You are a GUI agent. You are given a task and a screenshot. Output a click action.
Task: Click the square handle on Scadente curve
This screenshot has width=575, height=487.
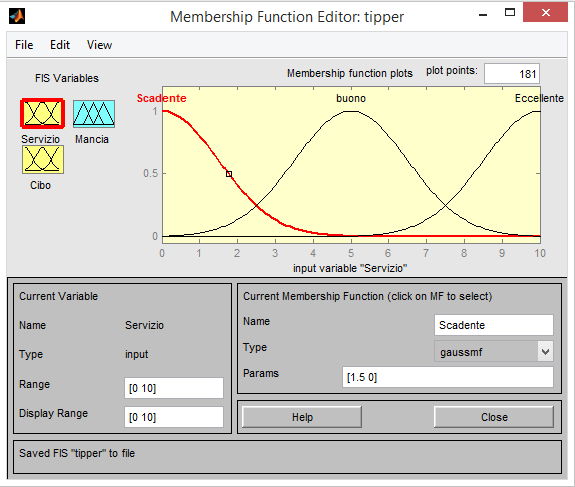tap(229, 174)
